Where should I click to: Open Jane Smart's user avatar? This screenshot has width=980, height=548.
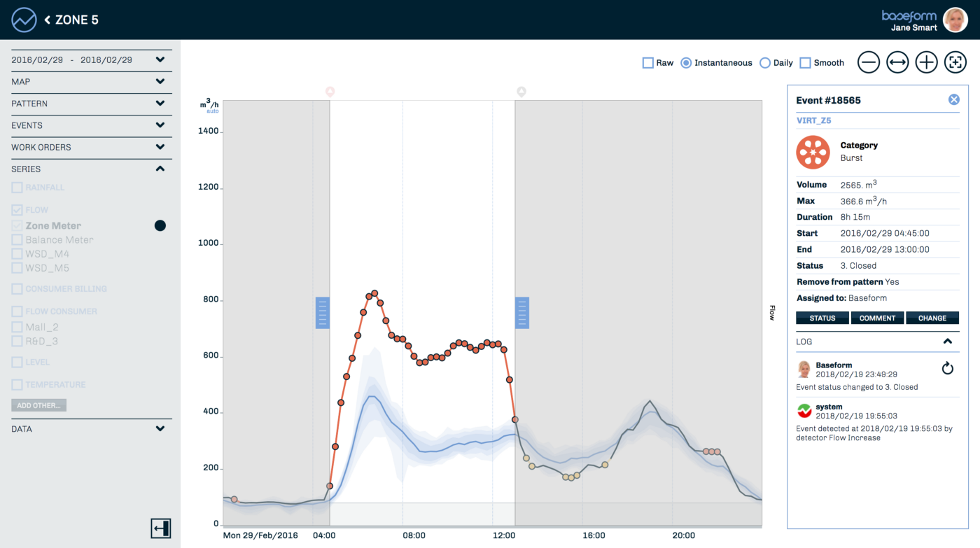pyautogui.click(x=955, y=20)
